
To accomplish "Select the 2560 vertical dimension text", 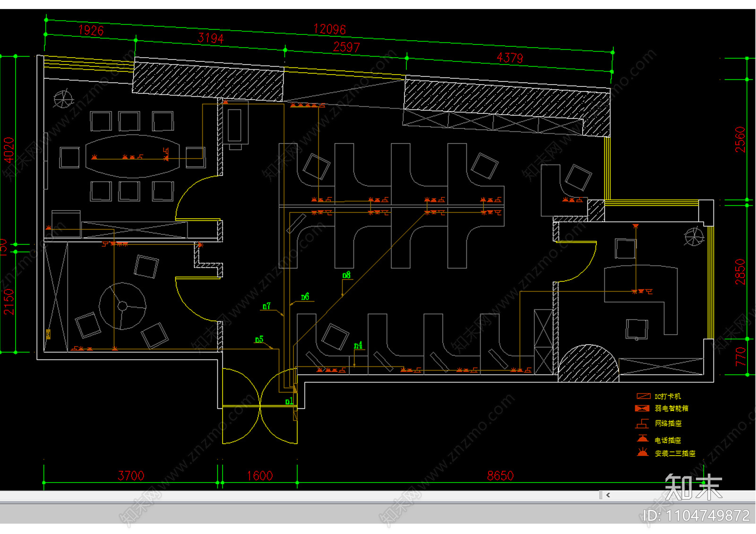I will [x=740, y=139].
